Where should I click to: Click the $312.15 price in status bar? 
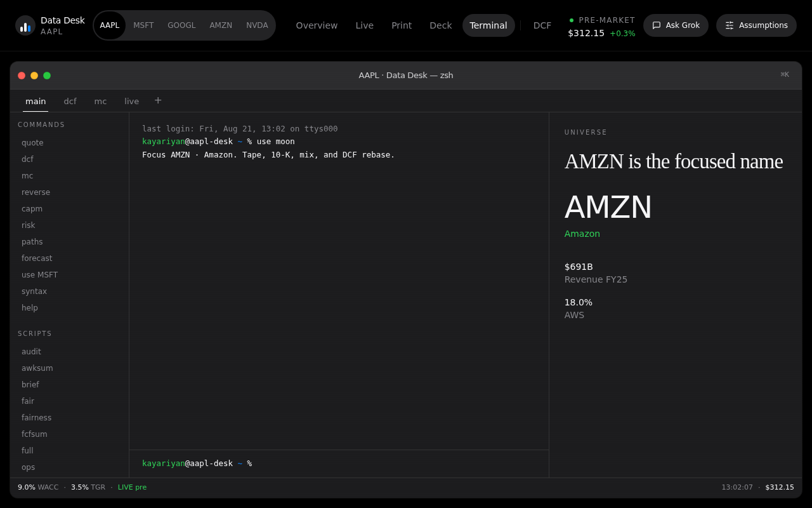point(780,488)
